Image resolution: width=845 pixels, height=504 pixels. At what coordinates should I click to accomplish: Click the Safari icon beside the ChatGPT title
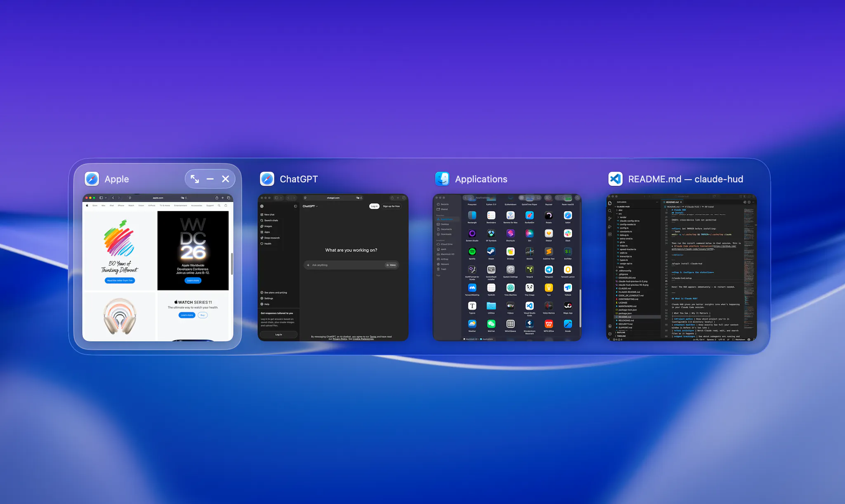point(267,179)
